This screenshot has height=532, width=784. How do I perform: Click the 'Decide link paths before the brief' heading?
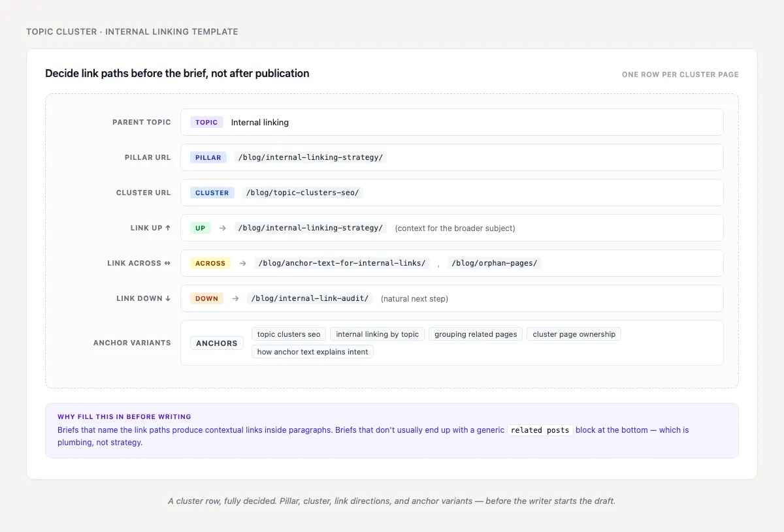[177, 73]
